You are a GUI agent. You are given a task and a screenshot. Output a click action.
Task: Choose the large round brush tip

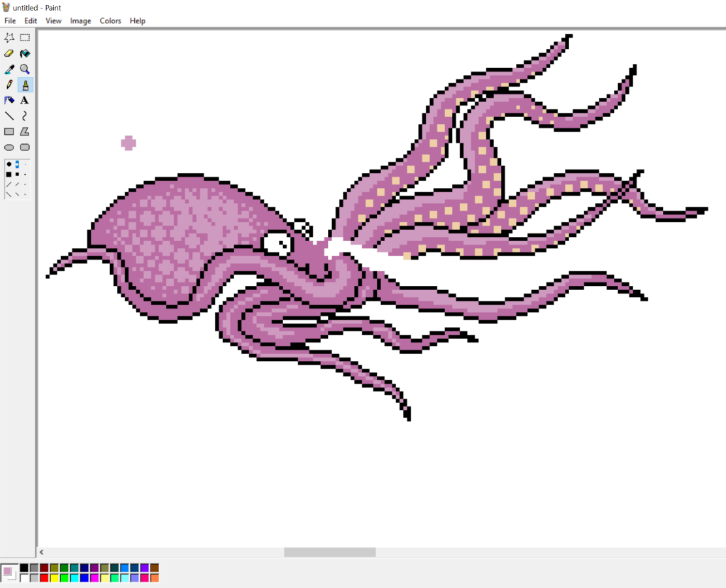click(x=9, y=164)
